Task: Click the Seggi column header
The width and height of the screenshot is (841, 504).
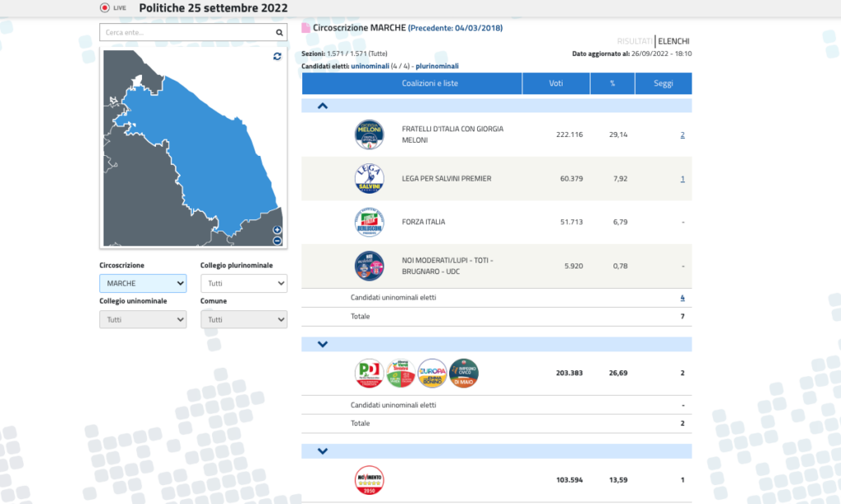Action: pos(664,84)
